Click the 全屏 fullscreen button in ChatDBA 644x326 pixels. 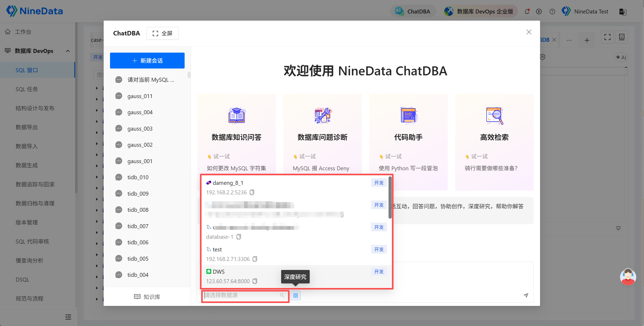click(163, 33)
